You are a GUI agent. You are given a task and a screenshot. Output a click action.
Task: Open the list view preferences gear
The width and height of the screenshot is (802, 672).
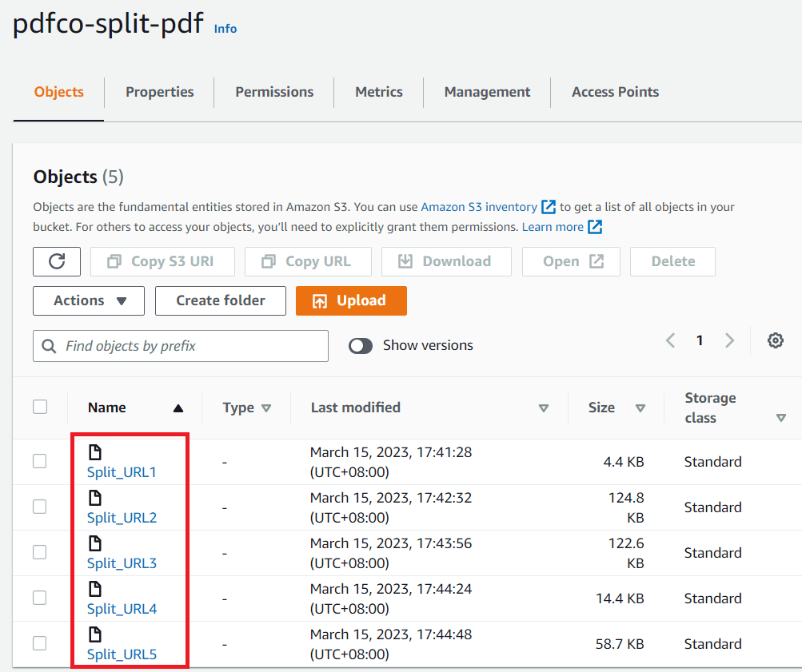[x=775, y=340]
